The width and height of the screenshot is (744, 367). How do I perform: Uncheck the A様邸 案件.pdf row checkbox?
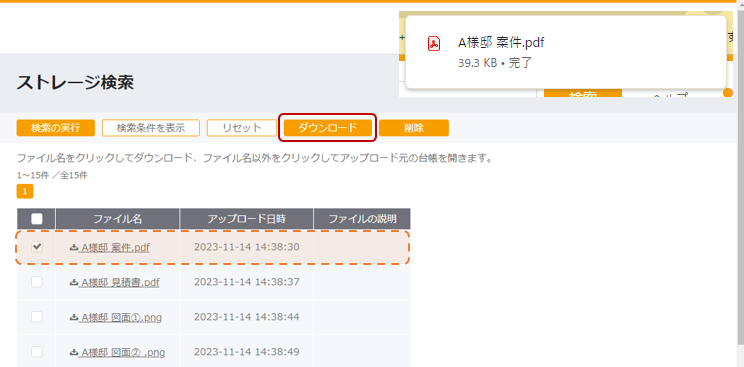37,247
